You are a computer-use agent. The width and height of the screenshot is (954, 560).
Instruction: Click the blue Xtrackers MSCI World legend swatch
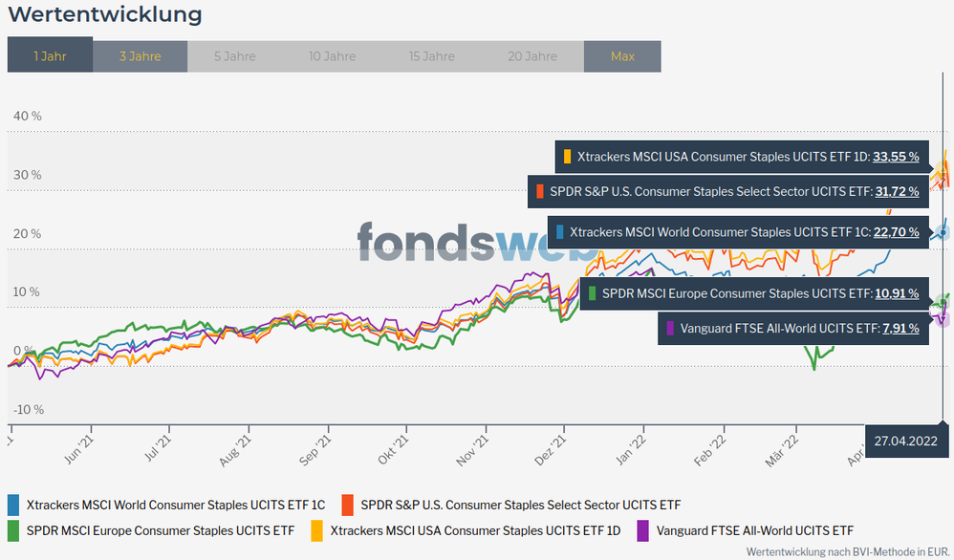[13, 505]
